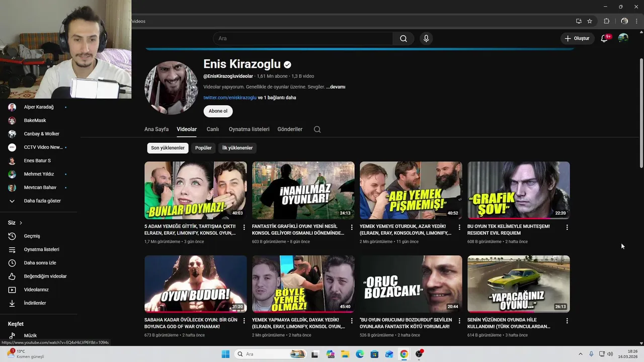Open Alper Karadağ subscription channel

coord(39,107)
